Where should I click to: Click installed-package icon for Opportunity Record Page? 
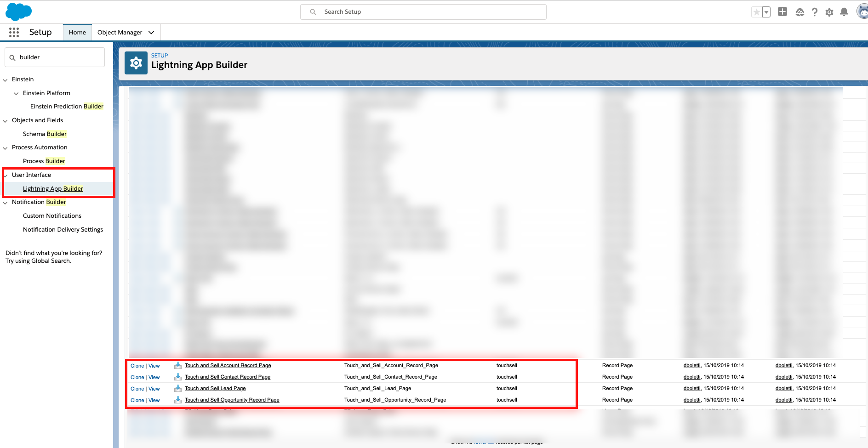tap(178, 400)
